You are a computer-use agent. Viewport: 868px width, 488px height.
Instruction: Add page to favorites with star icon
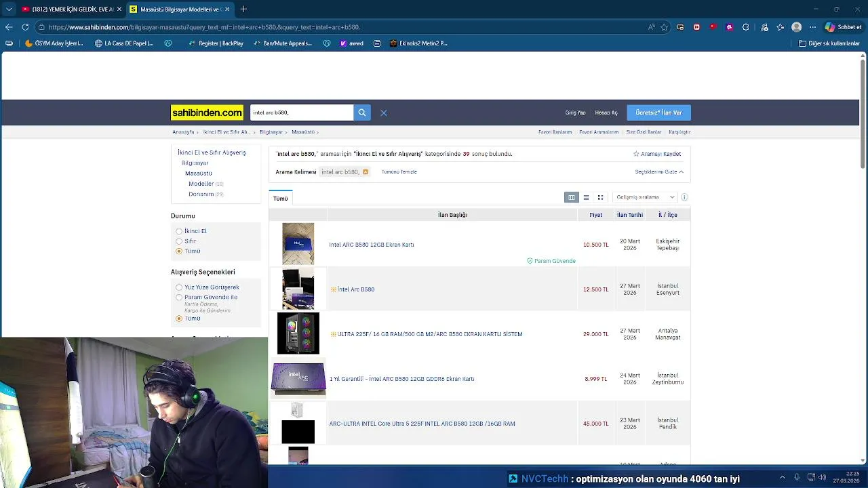(x=665, y=27)
